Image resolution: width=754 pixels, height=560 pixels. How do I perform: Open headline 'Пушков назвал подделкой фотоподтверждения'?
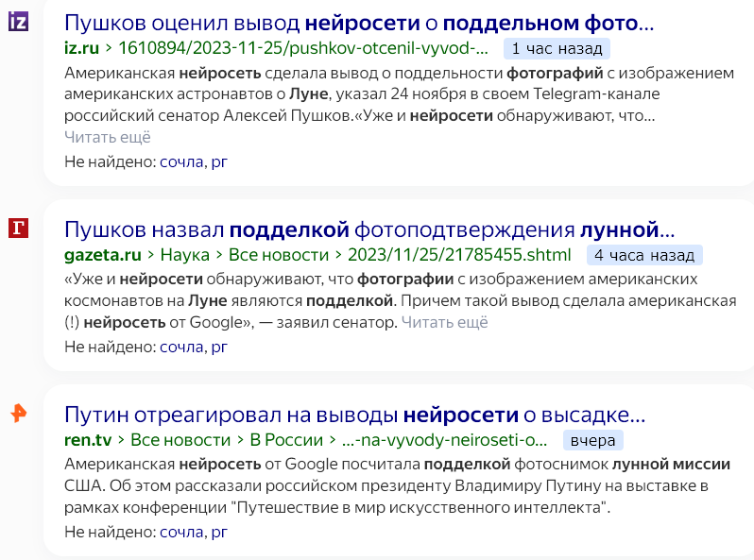point(369,229)
